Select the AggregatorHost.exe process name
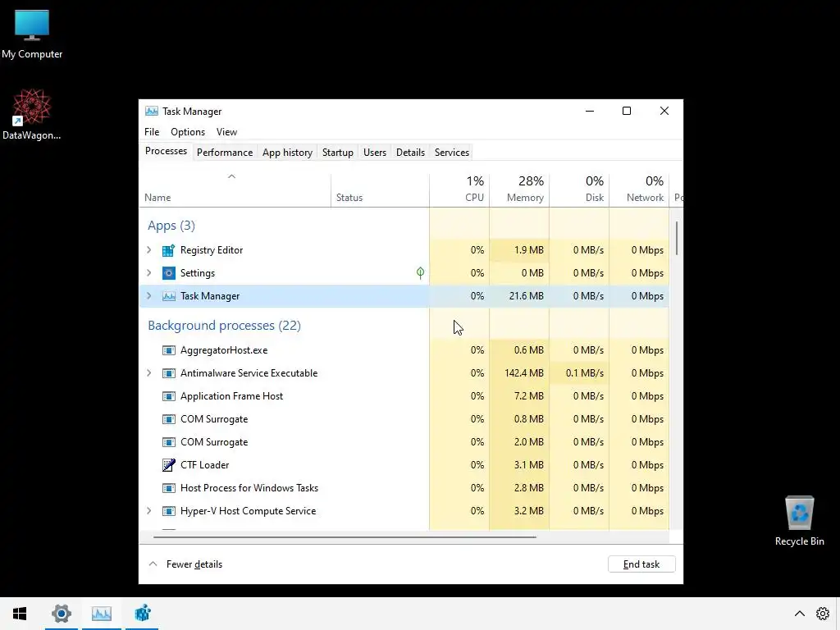 224,350
